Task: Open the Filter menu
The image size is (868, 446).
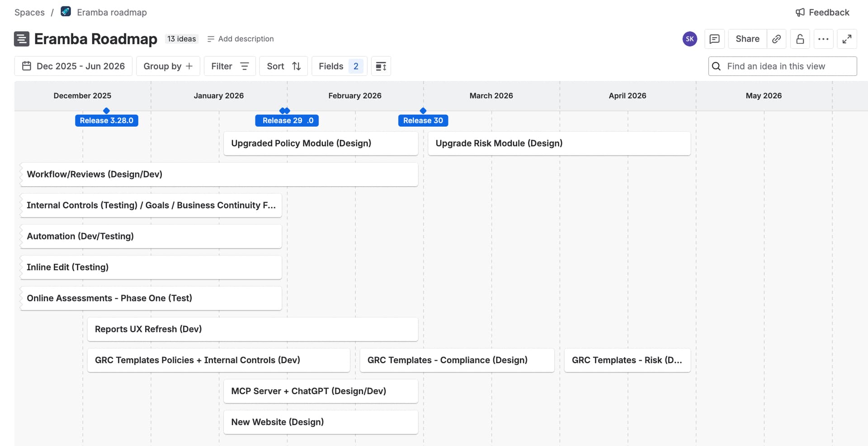Action: 230,66
